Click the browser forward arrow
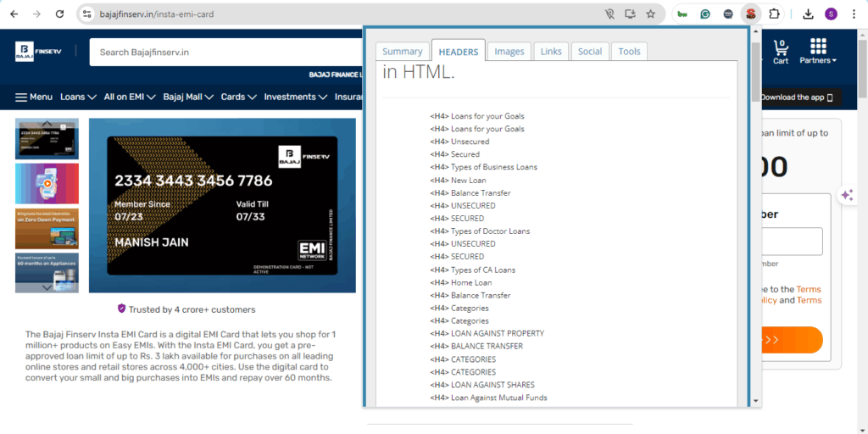The height and width of the screenshot is (434, 868). coord(36,14)
